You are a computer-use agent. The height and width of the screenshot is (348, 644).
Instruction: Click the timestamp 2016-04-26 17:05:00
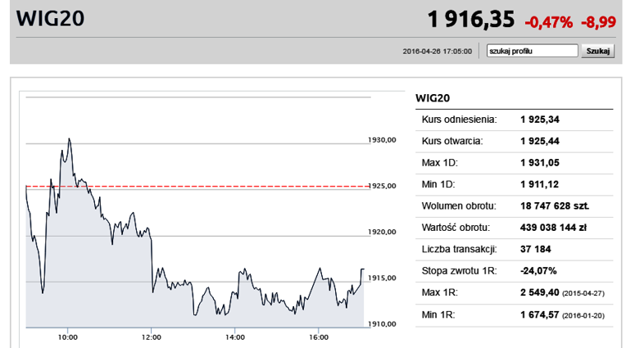click(x=438, y=52)
